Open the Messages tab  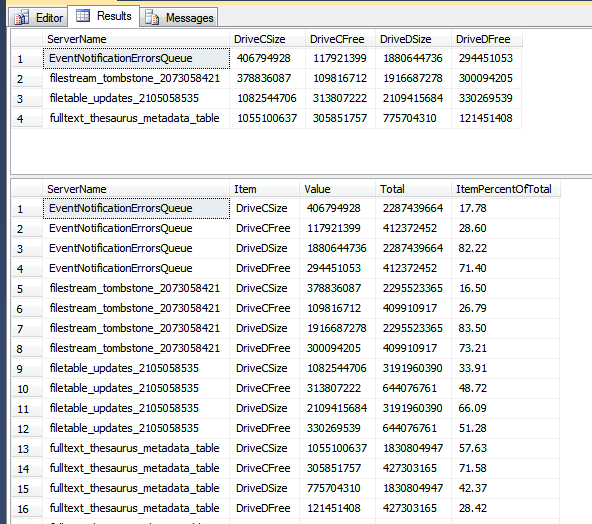click(179, 18)
